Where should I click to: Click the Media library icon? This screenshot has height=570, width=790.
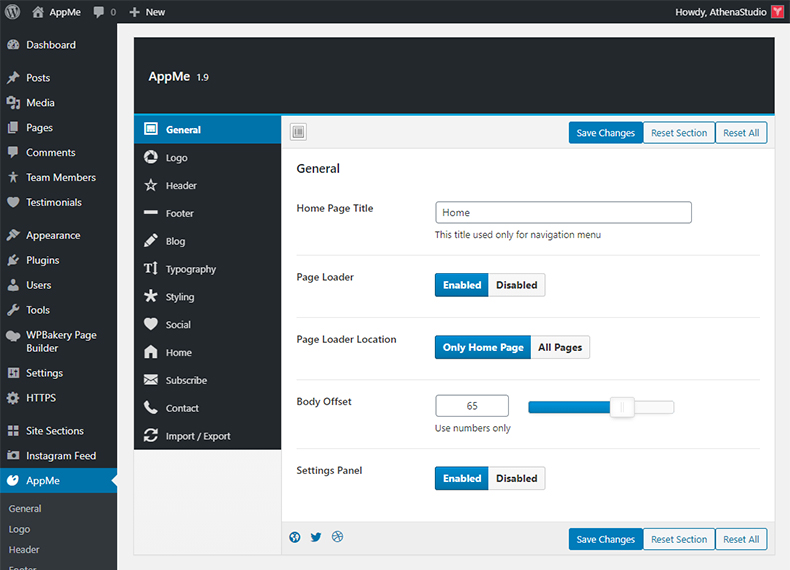click(x=13, y=103)
